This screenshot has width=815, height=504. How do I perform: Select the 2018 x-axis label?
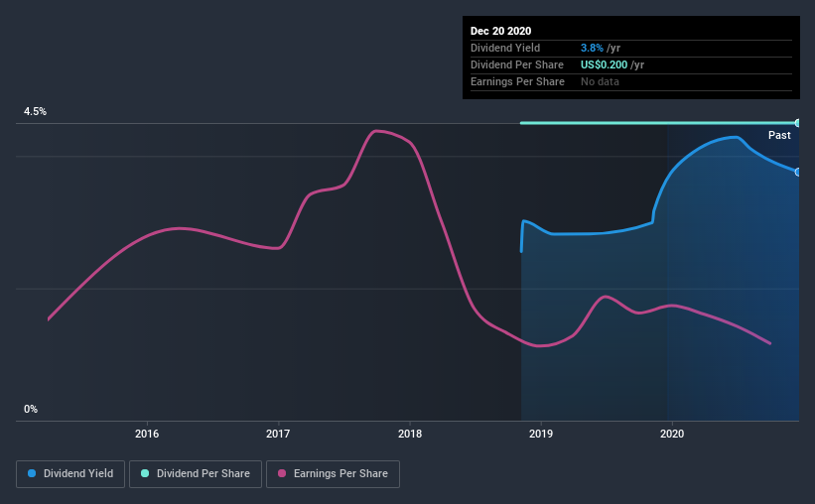click(410, 434)
